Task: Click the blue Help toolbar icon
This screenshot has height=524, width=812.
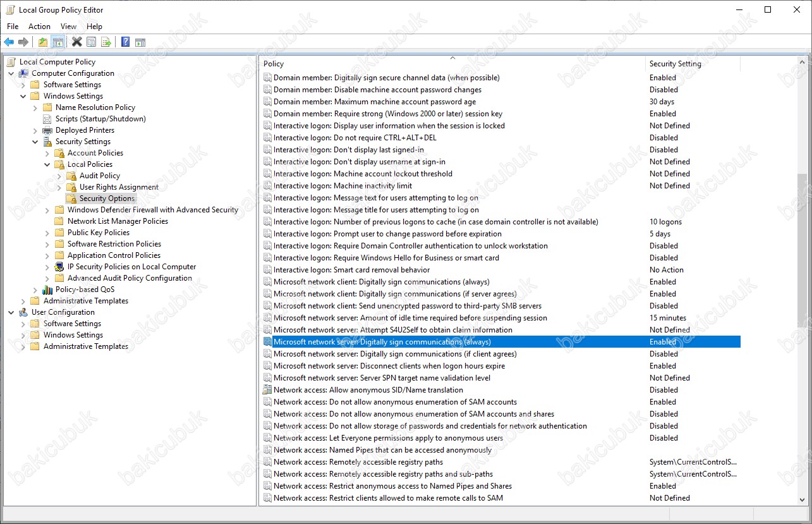Action: click(x=125, y=42)
